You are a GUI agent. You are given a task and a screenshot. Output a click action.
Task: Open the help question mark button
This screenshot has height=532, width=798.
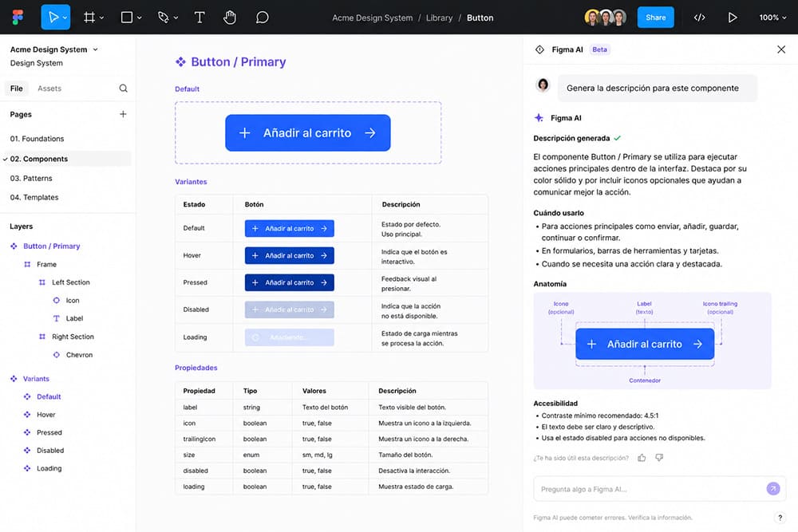pos(780,518)
